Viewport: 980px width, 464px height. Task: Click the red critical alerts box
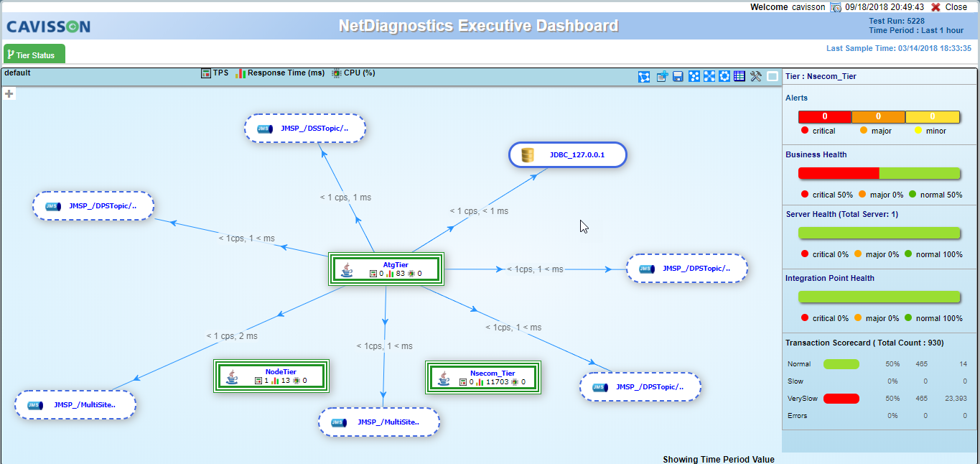(x=825, y=116)
